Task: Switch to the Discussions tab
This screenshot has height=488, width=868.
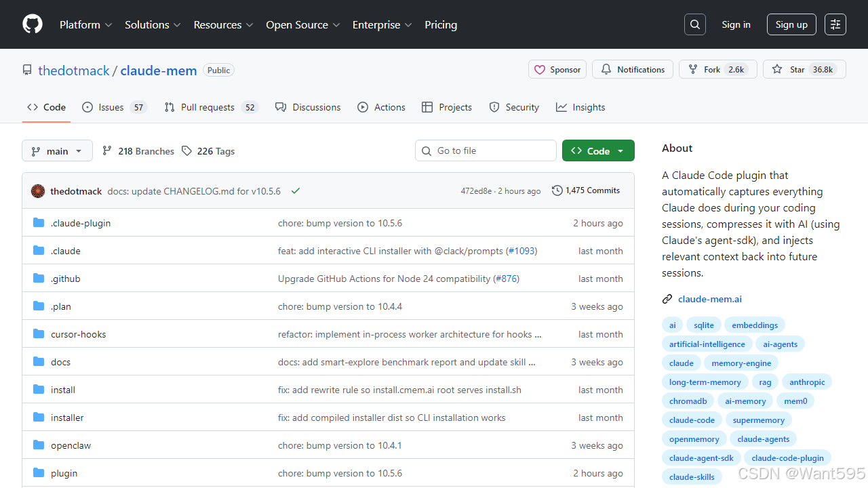Action: pos(308,107)
